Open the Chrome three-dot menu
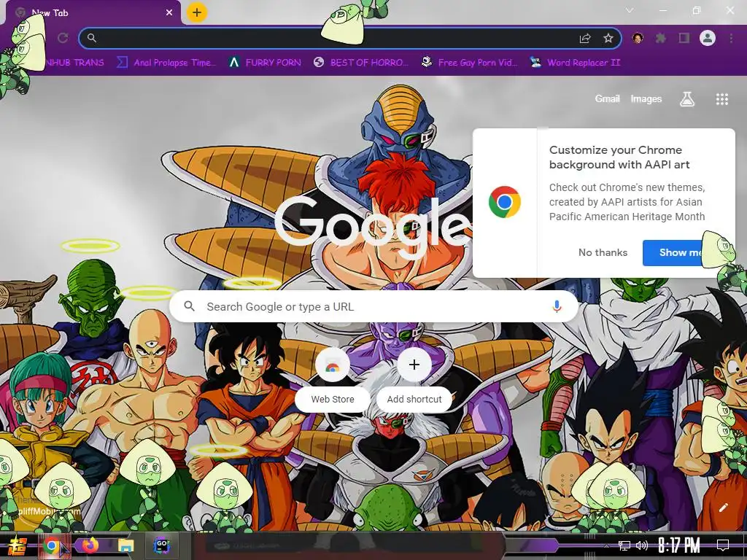 tap(731, 38)
